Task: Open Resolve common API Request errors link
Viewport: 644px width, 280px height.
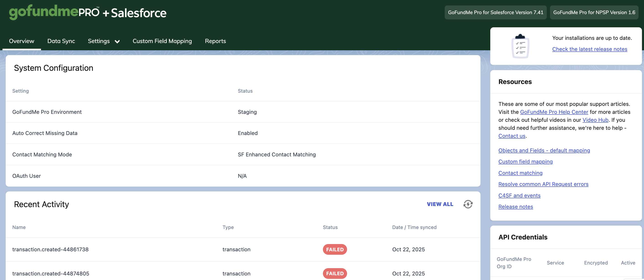Action: [x=543, y=184]
